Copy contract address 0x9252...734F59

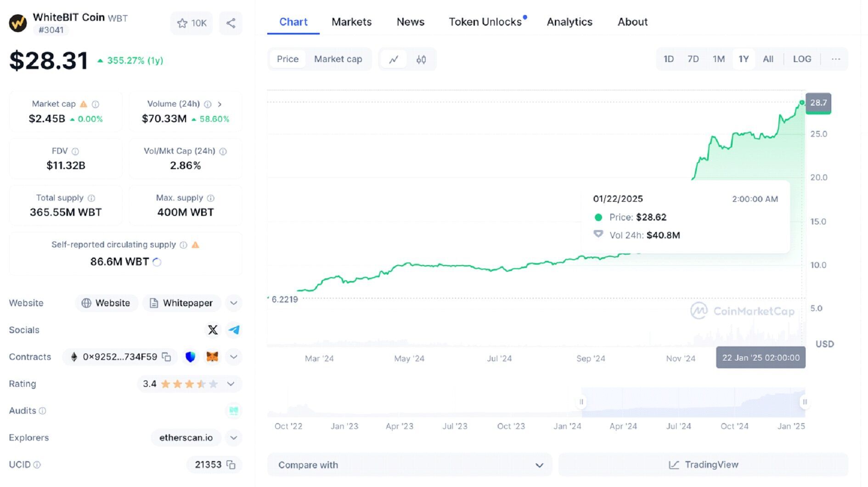(x=167, y=357)
